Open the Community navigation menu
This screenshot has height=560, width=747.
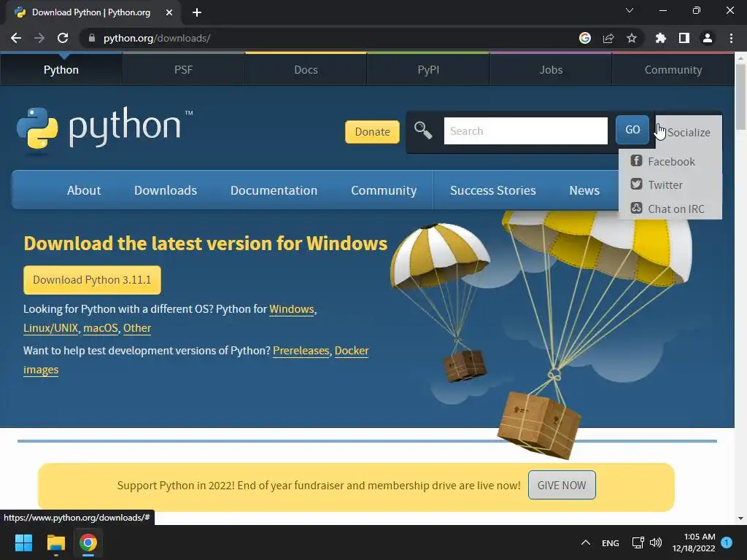pyautogui.click(x=384, y=190)
